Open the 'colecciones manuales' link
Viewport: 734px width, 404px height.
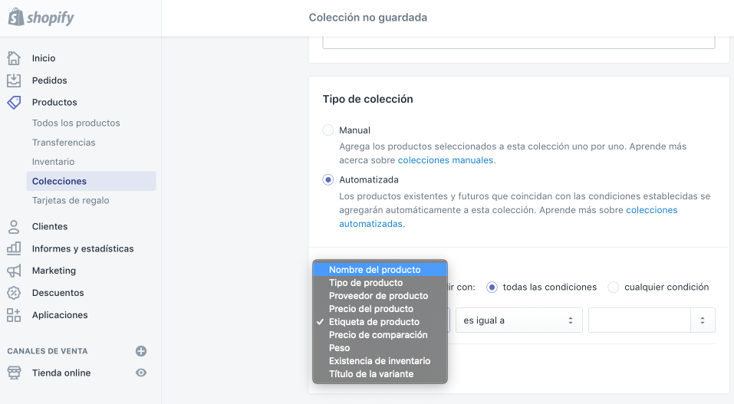[x=445, y=160]
